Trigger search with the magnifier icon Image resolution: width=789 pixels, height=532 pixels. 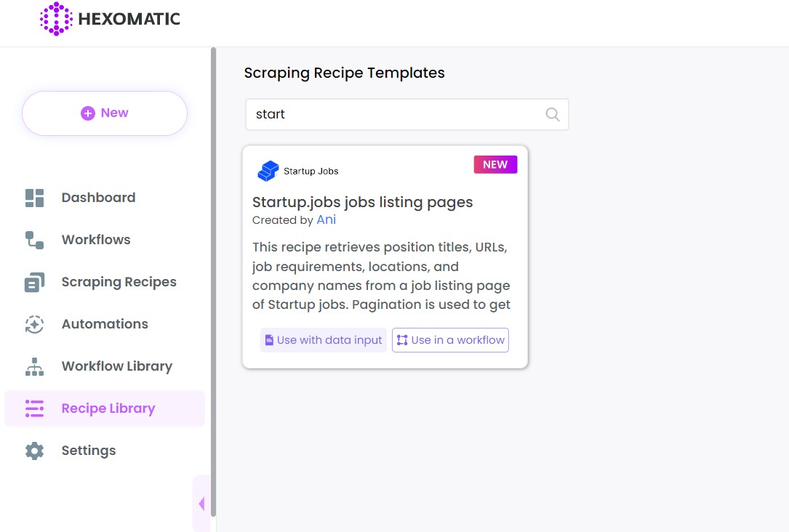tap(552, 114)
